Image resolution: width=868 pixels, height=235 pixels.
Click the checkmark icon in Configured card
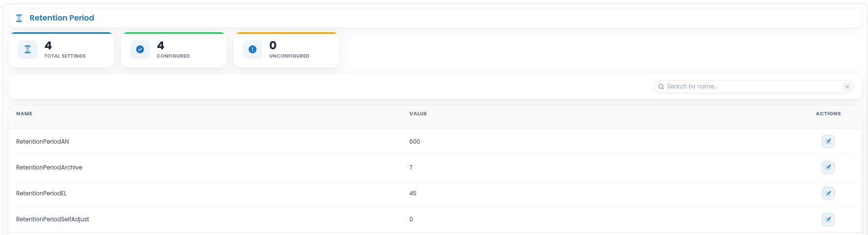click(x=140, y=49)
